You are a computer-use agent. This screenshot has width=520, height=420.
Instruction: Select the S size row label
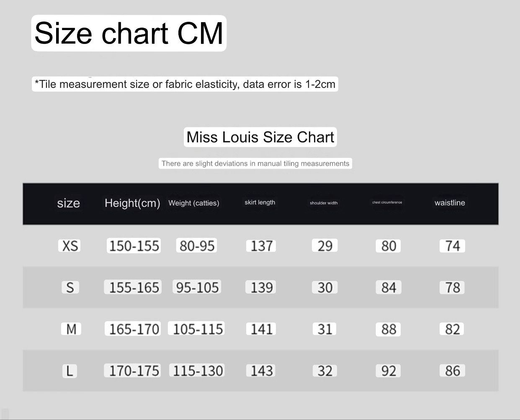pos(70,287)
